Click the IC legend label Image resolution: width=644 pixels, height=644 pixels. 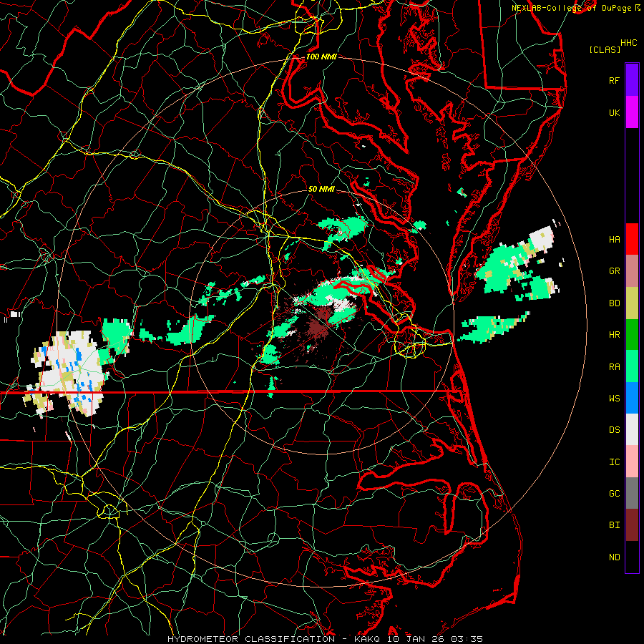click(614, 462)
